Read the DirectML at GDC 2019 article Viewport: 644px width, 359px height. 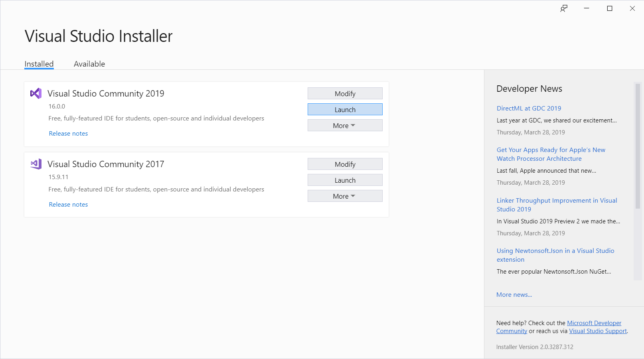tap(529, 108)
